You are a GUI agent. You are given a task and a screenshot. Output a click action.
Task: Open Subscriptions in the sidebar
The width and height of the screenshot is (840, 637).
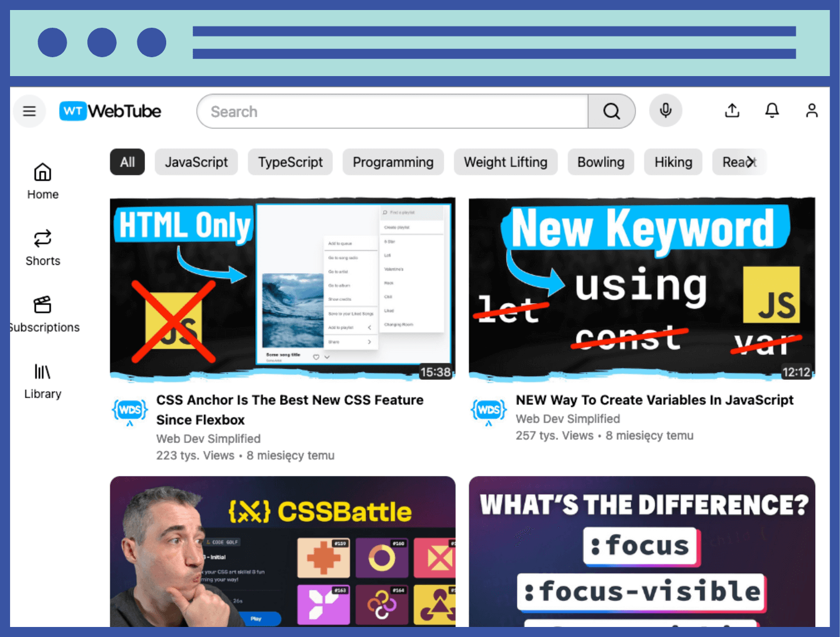pyautogui.click(x=44, y=314)
